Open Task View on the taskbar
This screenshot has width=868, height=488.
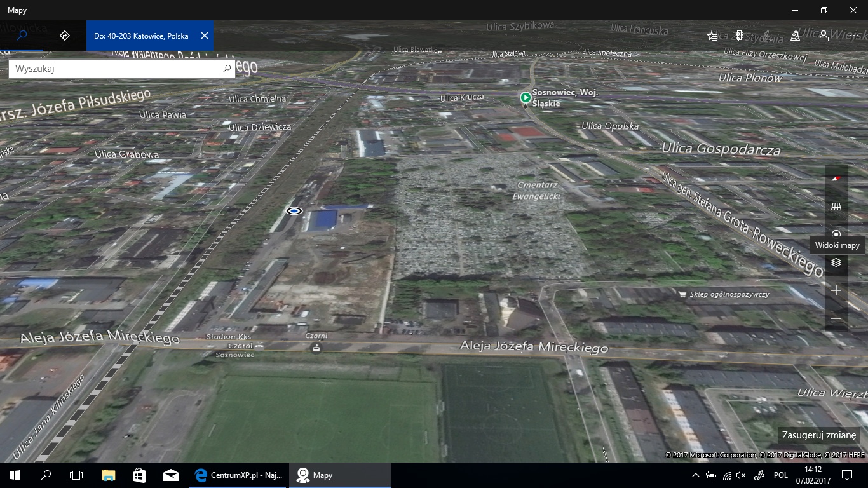pos(76,475)
